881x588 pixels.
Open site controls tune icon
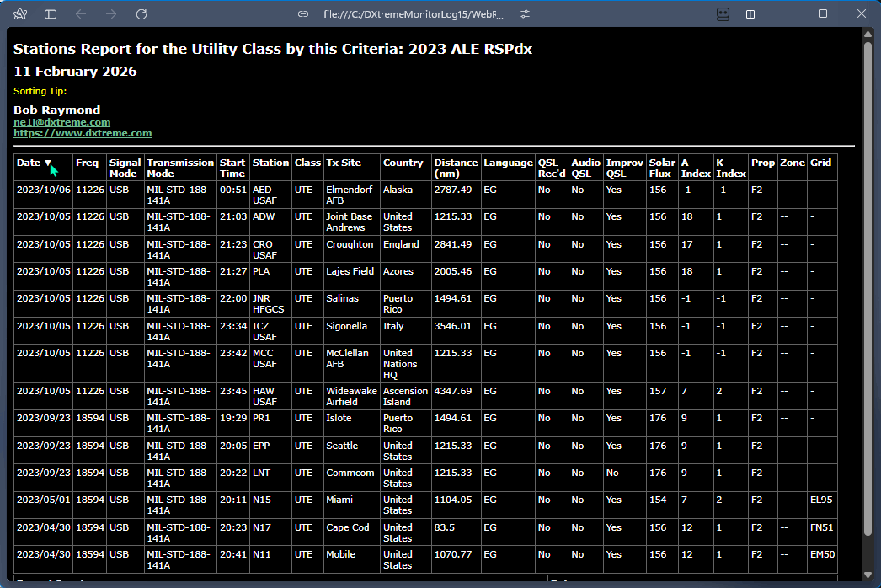525,14
